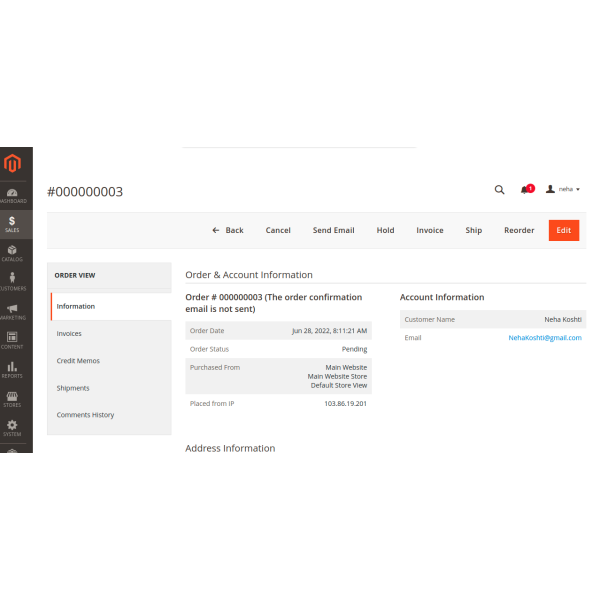Click the Magento logo icon
Image resolution: width=600 pixels, height=600 pixels.
[x=12, y=164]
